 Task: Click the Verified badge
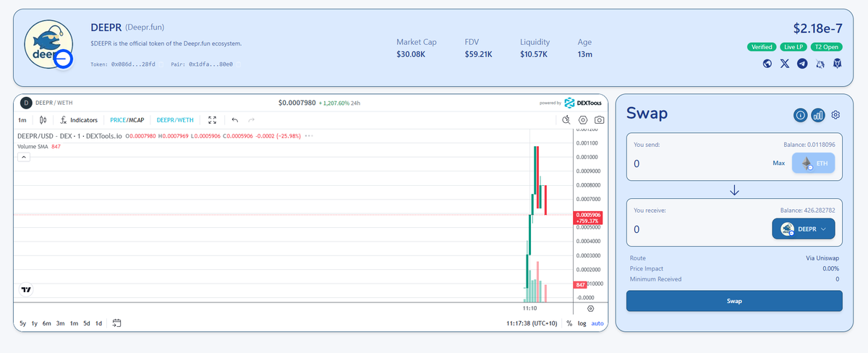[x=762, y=47]
